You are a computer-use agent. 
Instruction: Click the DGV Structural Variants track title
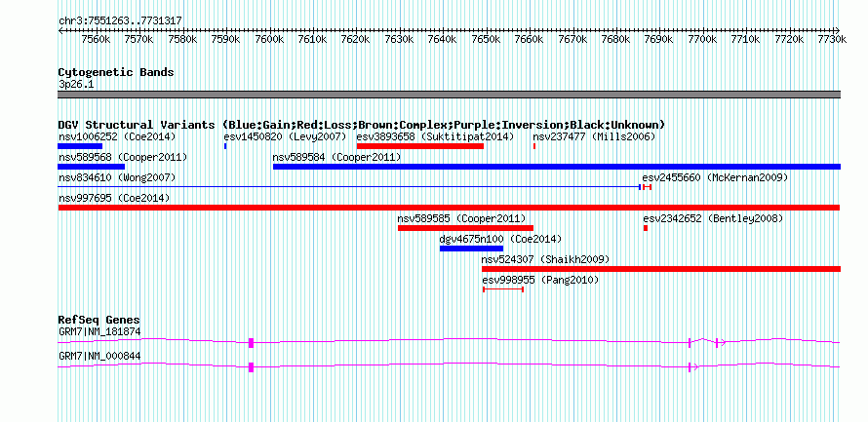coord(362,125)
